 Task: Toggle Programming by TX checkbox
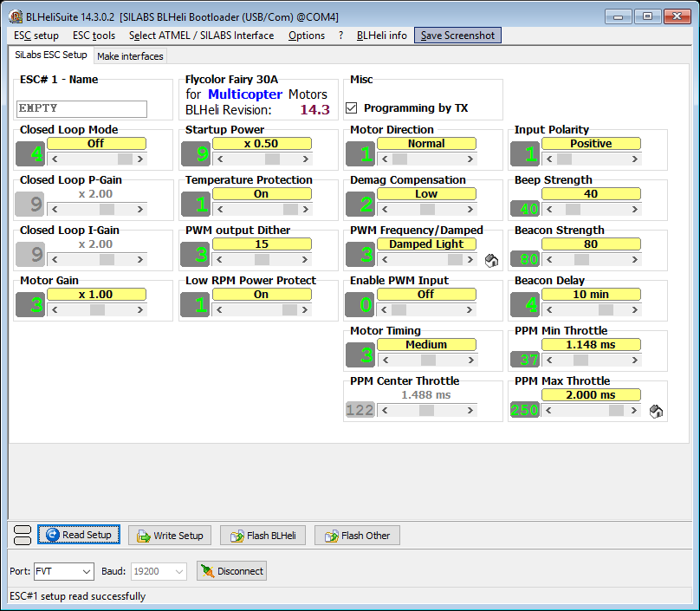click(352, 108)
